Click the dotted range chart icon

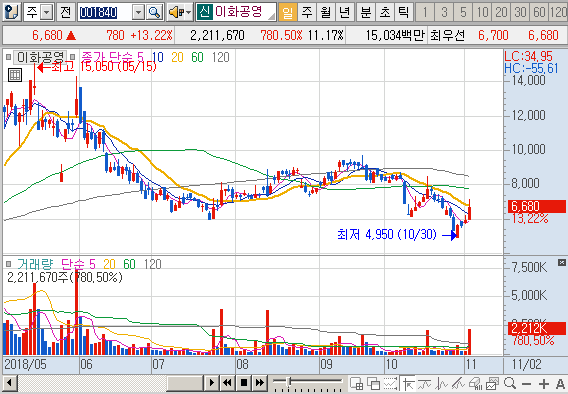tap(390, 383)
